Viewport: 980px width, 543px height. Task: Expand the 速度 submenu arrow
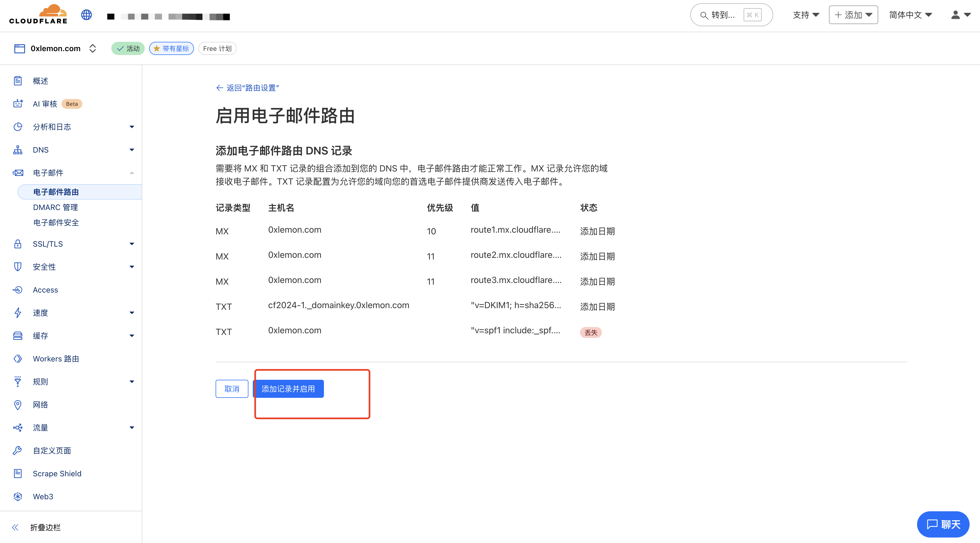[132, 313]
